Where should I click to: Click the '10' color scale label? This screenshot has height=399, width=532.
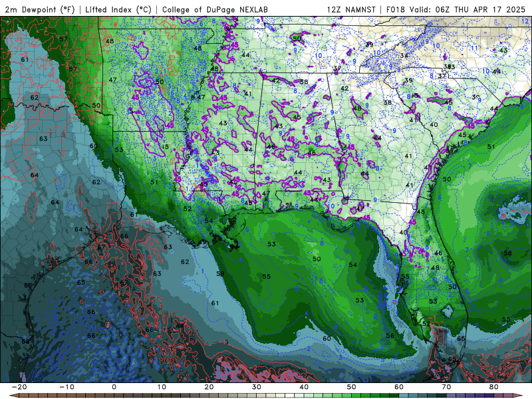162,387
